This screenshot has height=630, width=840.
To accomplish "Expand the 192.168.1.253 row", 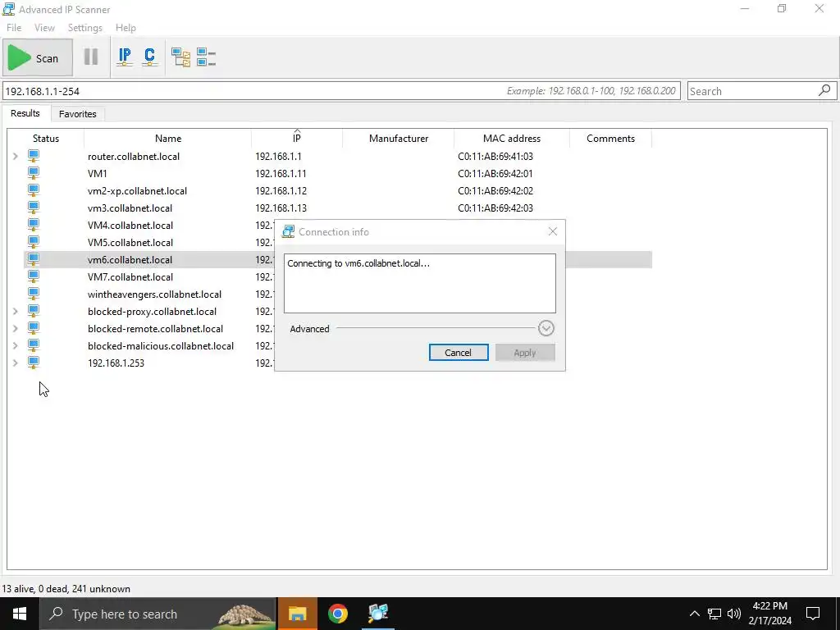I will (15, 363).
